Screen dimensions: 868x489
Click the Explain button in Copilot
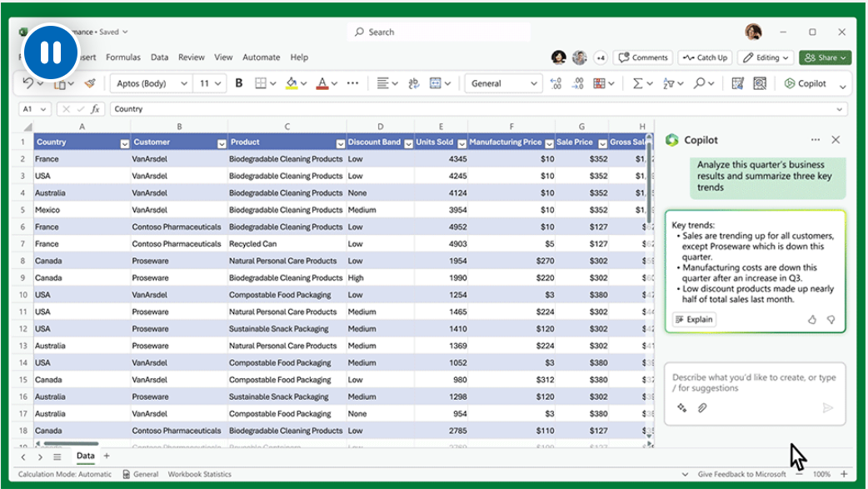coord(694,320)
